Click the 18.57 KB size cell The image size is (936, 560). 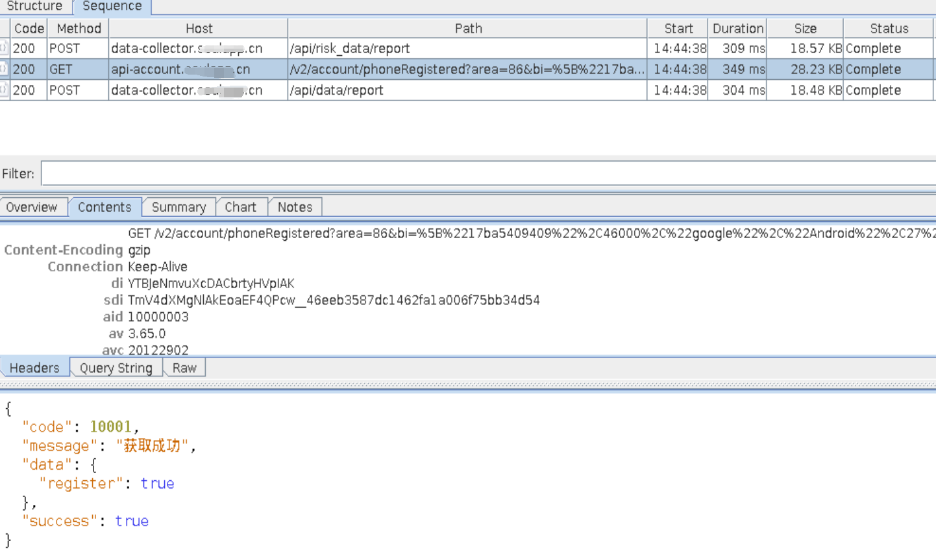click(x=805, y=49)
